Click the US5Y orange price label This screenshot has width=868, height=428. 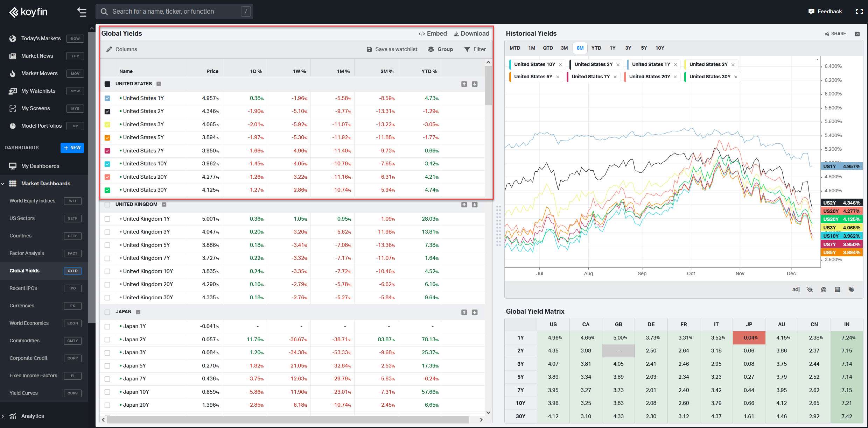click(841, 252)
